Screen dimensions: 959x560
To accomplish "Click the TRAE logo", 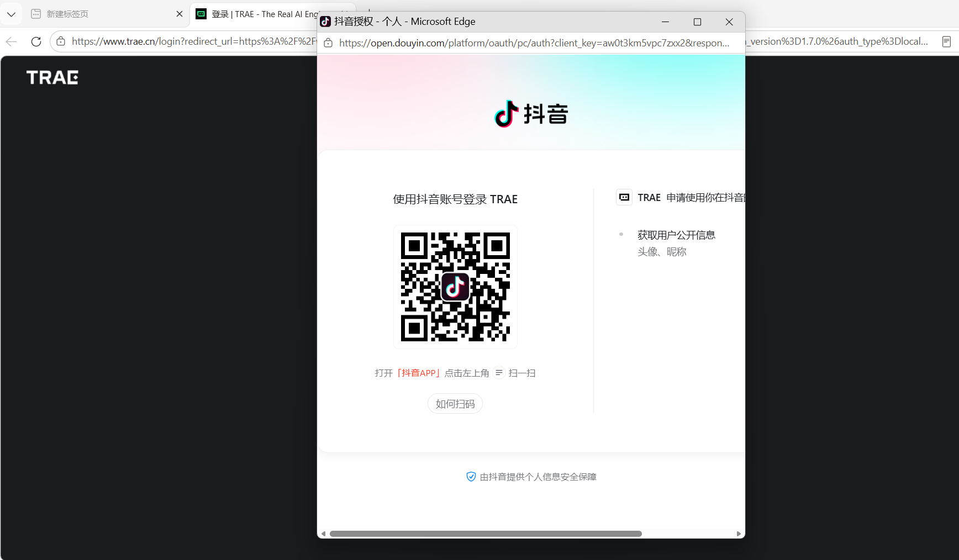I will coord(52,77).
